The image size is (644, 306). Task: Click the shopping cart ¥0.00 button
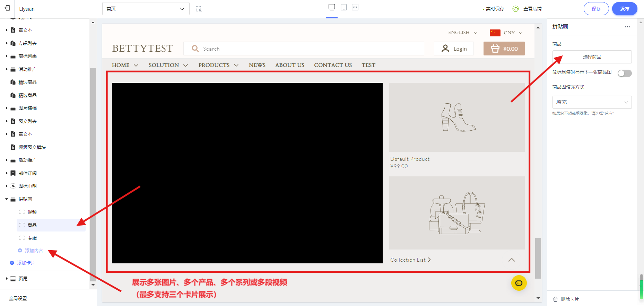click(504, 49)
